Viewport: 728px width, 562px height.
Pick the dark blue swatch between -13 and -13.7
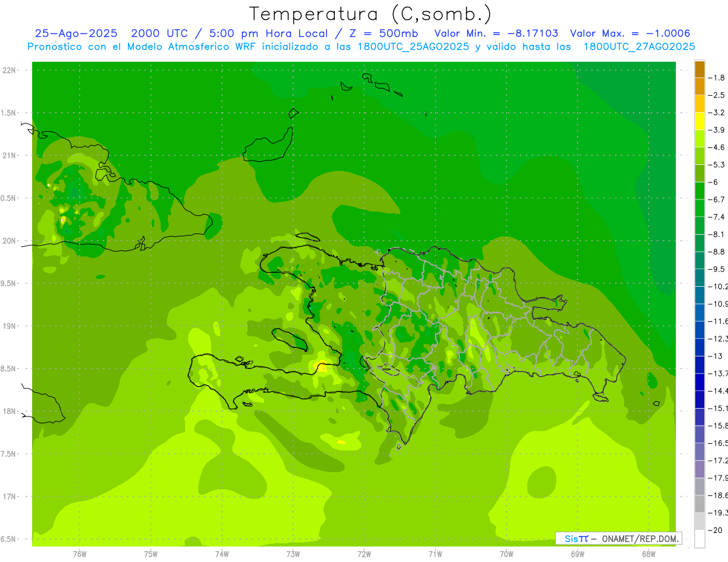tap(699, 365)
